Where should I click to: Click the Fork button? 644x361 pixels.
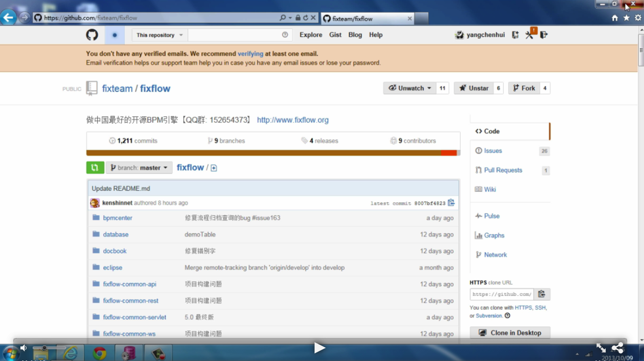(x=524, y=88)
